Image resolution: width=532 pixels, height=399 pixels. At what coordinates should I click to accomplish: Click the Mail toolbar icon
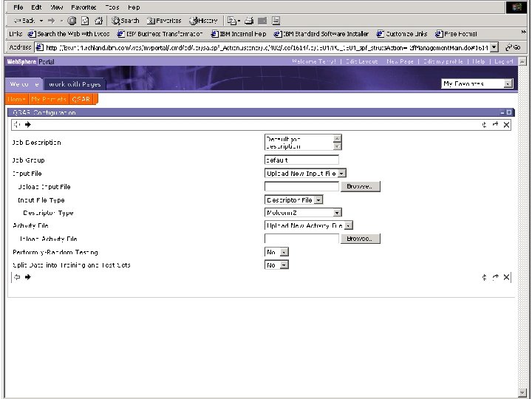point(233,21)
